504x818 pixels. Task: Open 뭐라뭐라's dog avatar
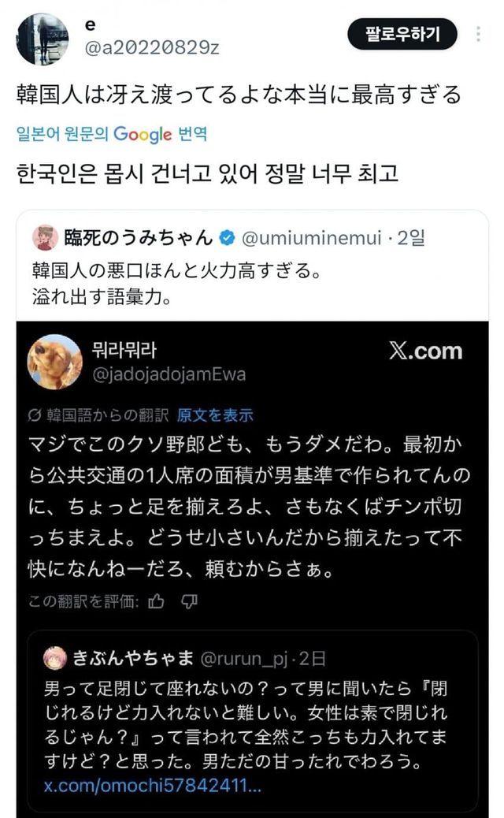coord(54,362)
